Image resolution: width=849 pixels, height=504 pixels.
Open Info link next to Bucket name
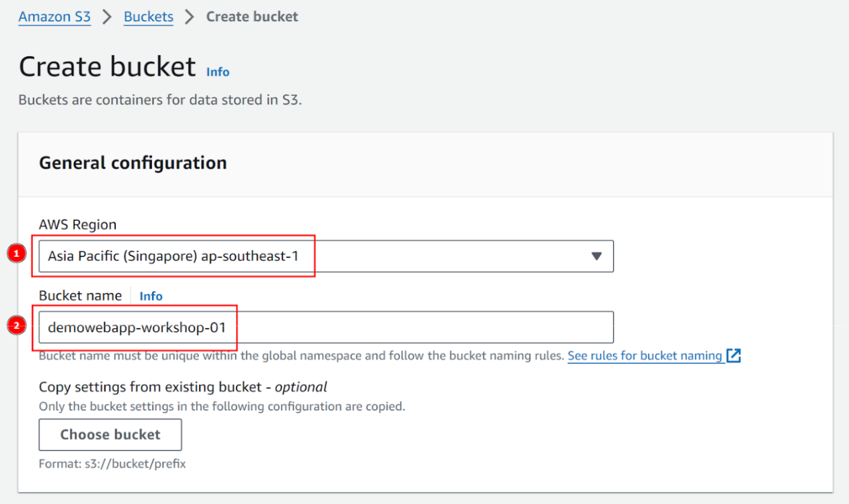[x=151, y=296]
